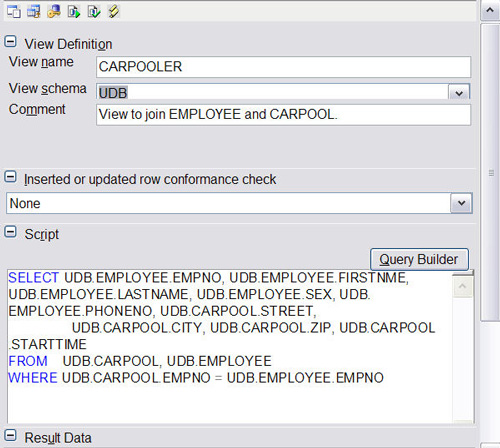The width and height of the screenshot is (500, 448).
Task: Collapse the Result Data section
Action: [x=10, y=435]
